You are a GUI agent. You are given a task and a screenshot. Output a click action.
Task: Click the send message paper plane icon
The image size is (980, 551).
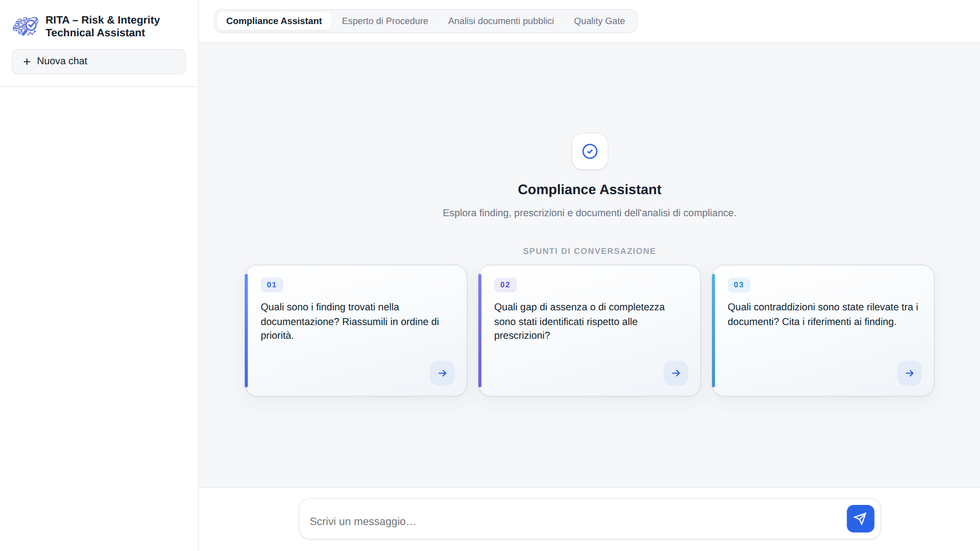[x=860, y=519]
